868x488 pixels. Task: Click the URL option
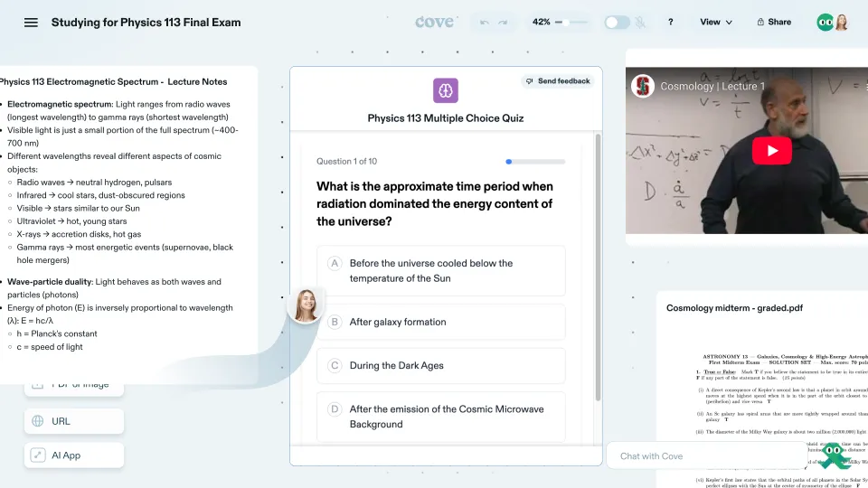[73, 421]
